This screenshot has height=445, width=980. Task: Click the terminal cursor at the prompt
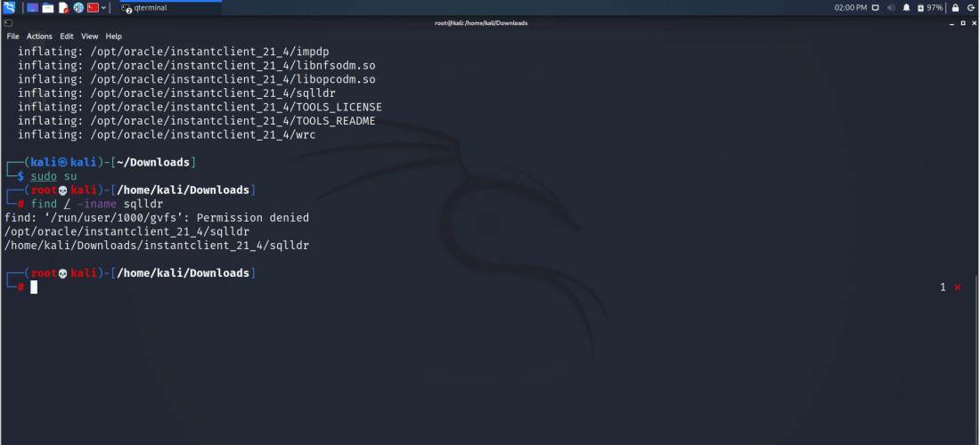click(34, 287)
